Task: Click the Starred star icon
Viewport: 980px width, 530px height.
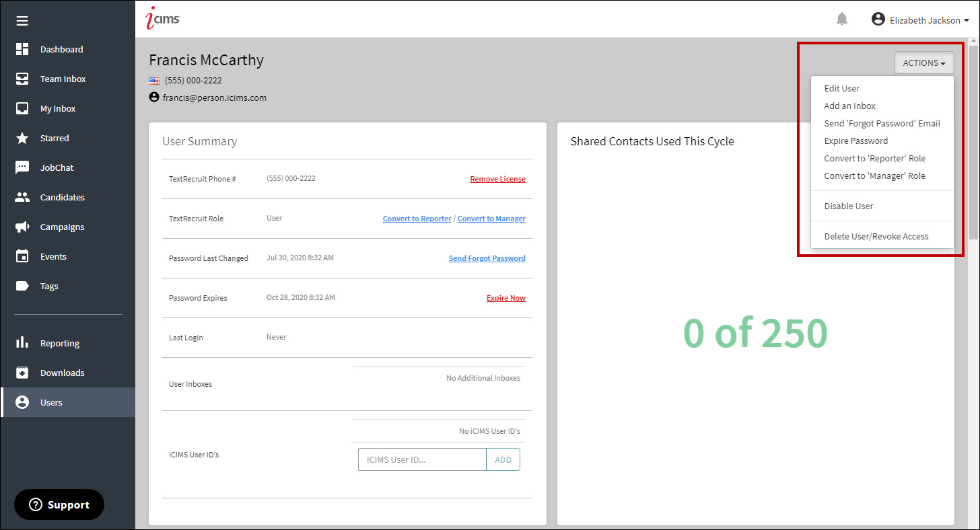Action: click(22, 138)
